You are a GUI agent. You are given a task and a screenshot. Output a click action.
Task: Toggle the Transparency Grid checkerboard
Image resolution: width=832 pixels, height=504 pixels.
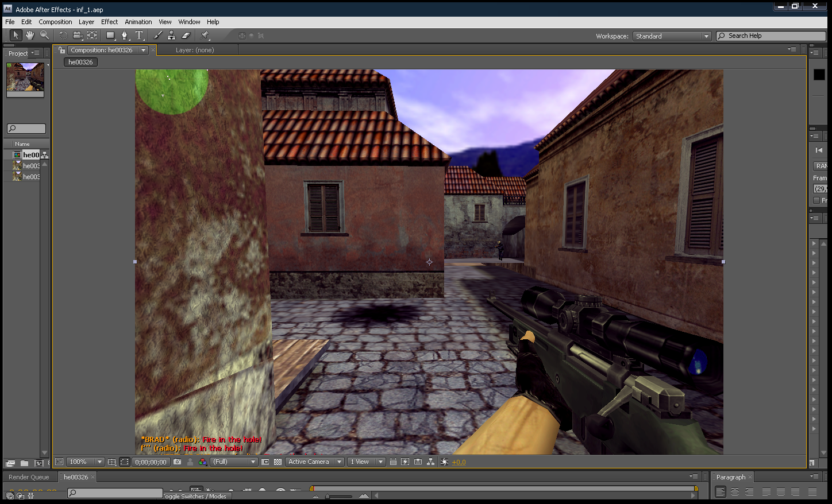pos(278,462)
